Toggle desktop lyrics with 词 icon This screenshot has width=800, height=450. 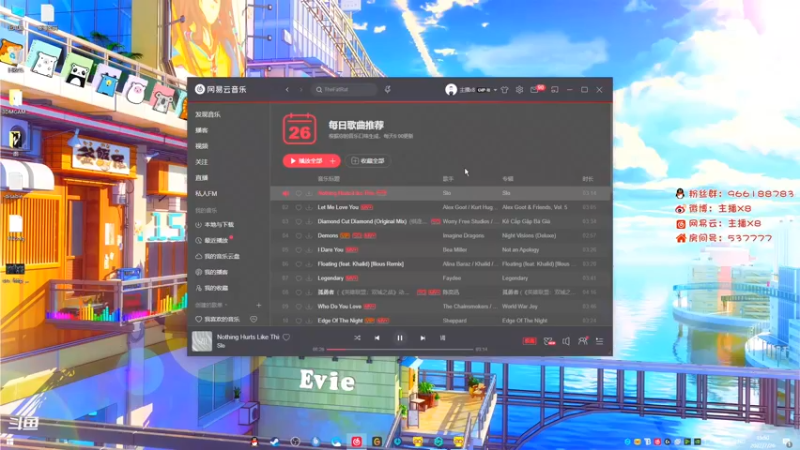tap(442, 338)
